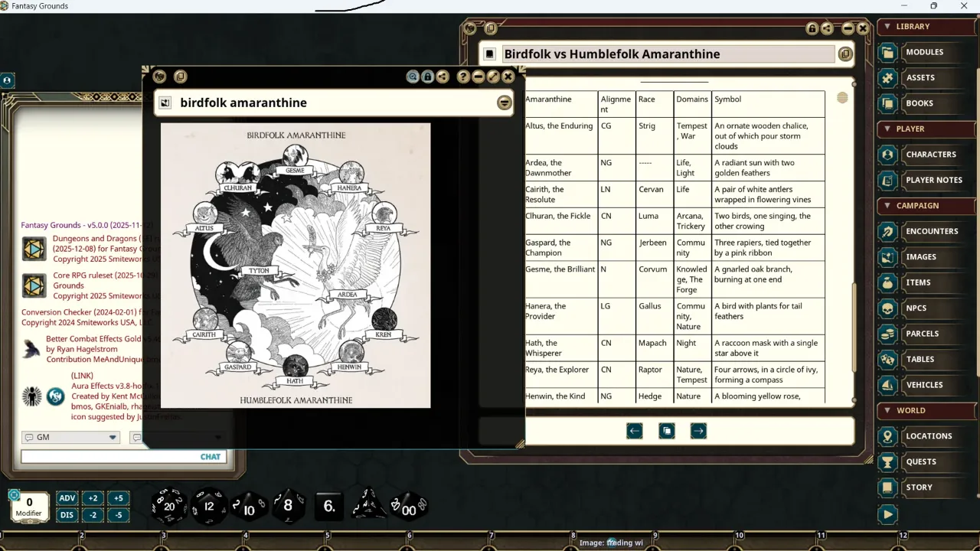Open the Encounters sidebar icon

tap(887, 231)
